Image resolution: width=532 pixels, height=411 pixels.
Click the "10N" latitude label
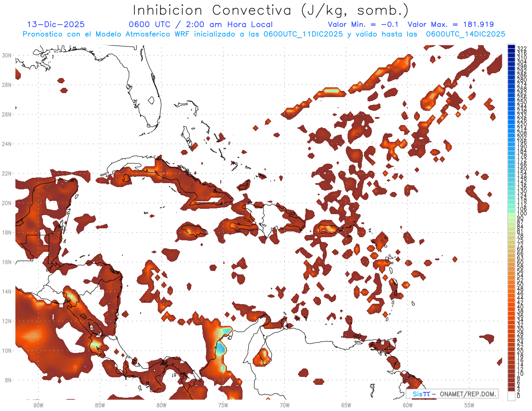click(7, 351)
